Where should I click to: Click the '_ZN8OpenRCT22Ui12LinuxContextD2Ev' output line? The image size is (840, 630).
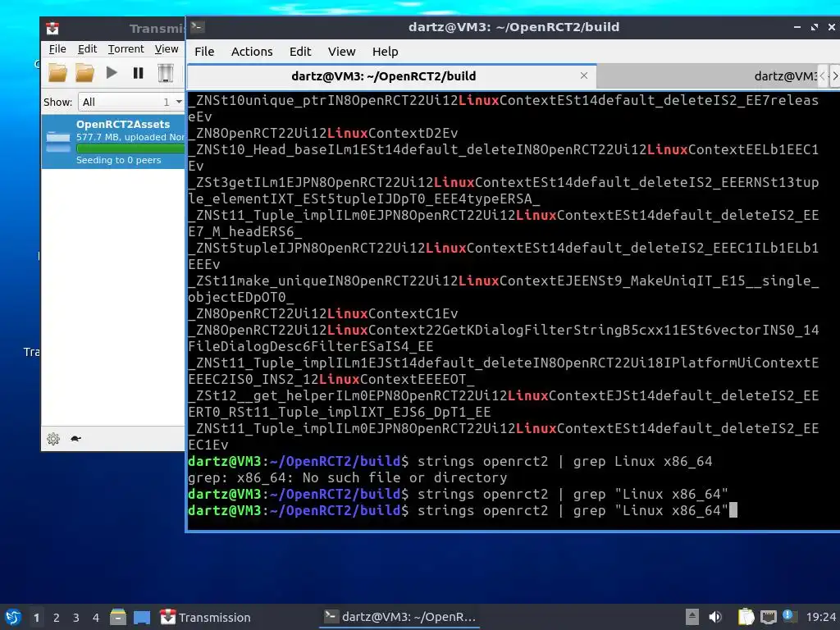pyautogui.click(x=322, y=133)
